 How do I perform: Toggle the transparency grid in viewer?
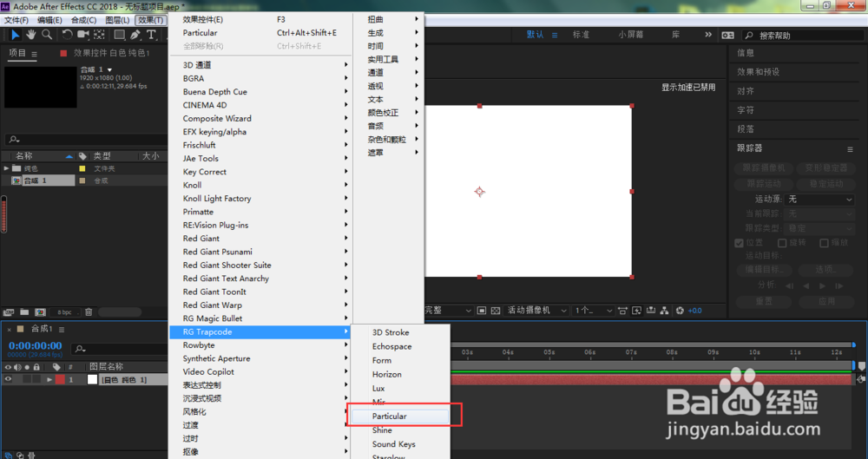496,311
